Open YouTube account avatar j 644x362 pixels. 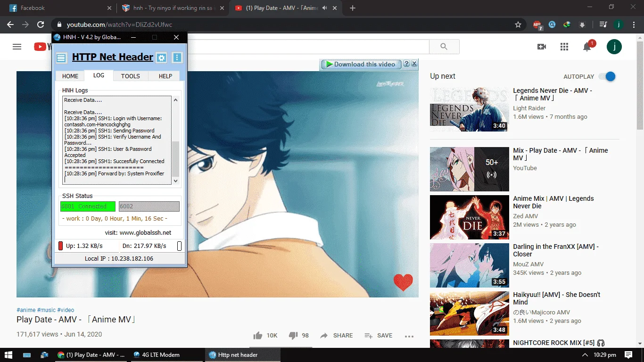point(614,46)
